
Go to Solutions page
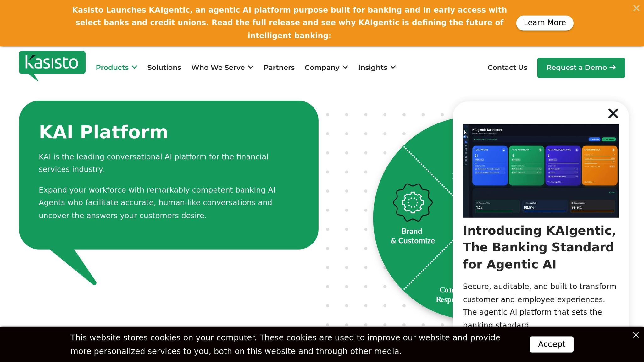point(164,68)
